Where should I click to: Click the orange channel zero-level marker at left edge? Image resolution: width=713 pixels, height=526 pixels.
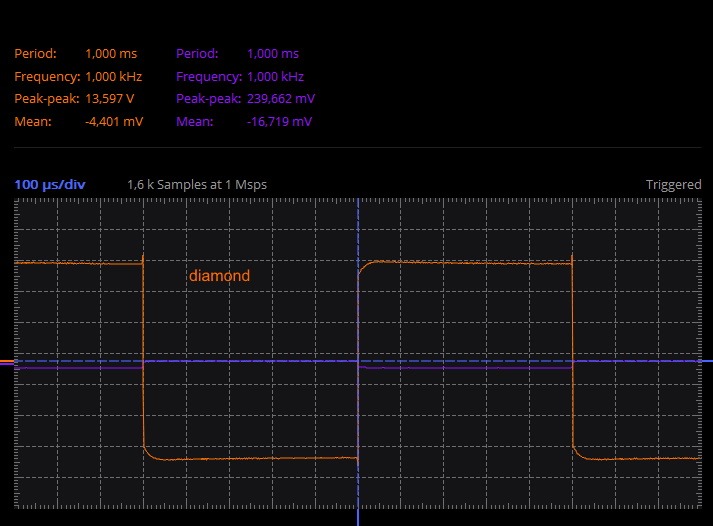[x=7, y=362]
